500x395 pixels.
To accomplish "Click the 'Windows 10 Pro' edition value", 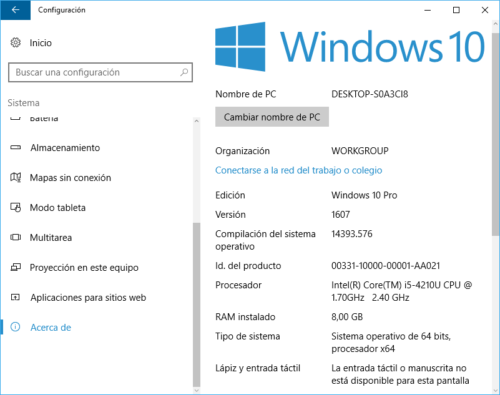I will coord(364,195).
